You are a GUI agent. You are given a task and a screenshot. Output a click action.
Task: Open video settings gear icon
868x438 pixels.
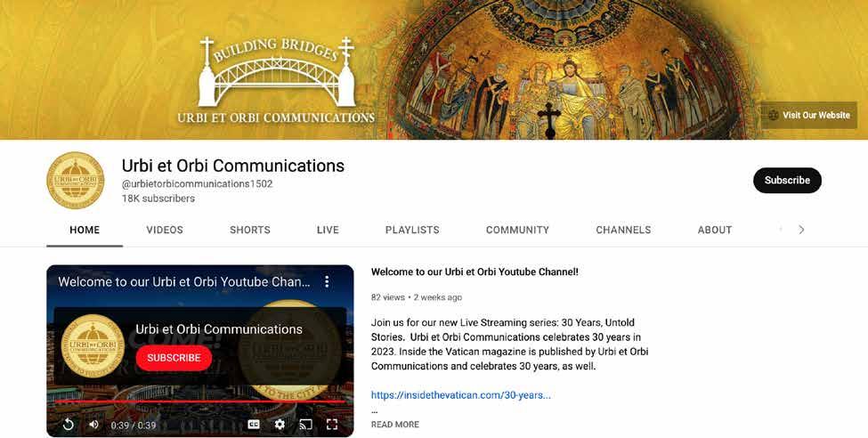click(280, 424)
